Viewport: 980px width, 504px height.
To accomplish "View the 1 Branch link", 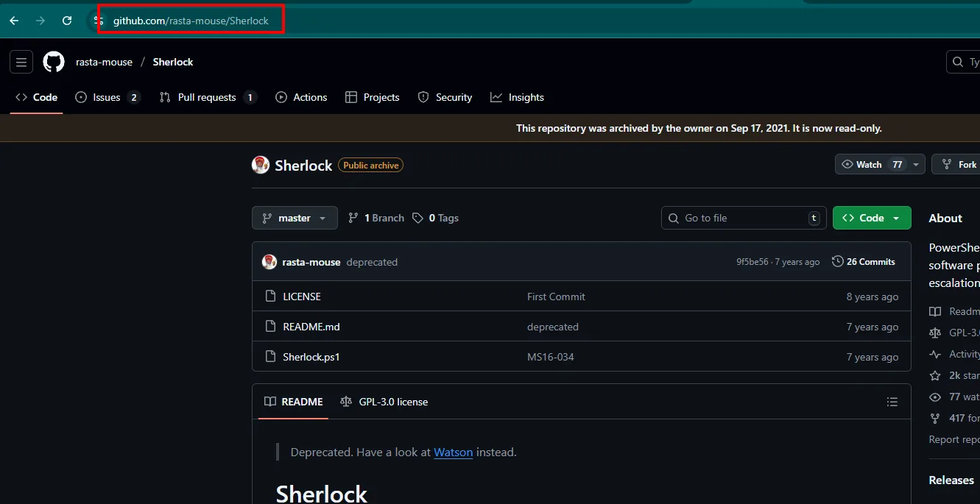I will tap(376, 218).
